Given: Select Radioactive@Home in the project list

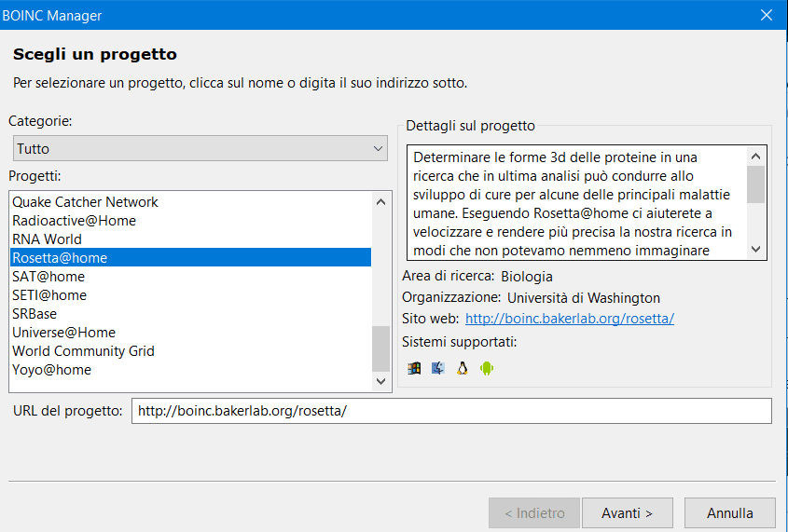Looking at the screenshot, I should point(191,220).
